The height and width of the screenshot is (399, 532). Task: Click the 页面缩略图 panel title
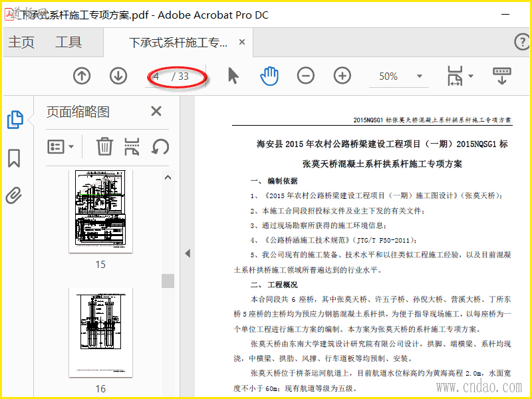(78, 112)
